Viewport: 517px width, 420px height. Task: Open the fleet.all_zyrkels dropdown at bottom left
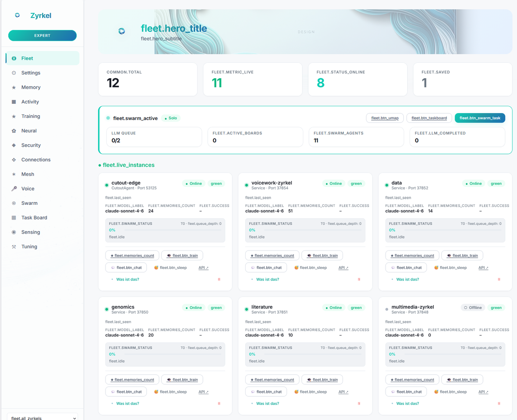click(x=42, y=417)
